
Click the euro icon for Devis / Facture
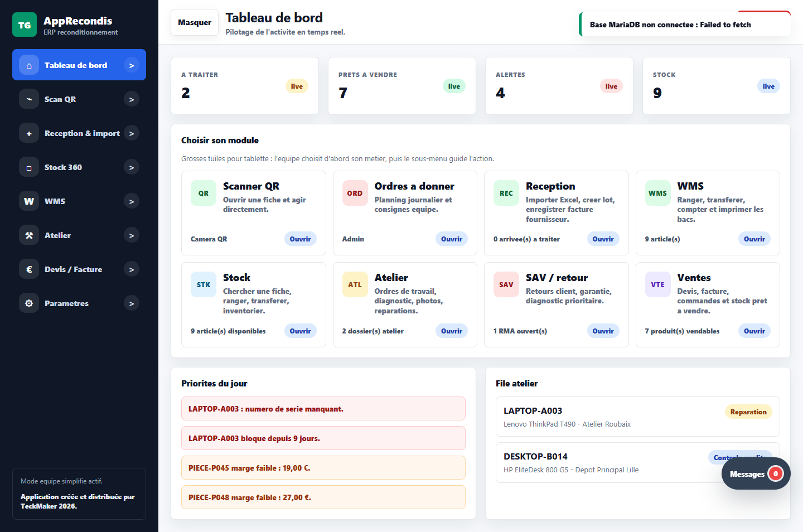(x=29, y=269)
